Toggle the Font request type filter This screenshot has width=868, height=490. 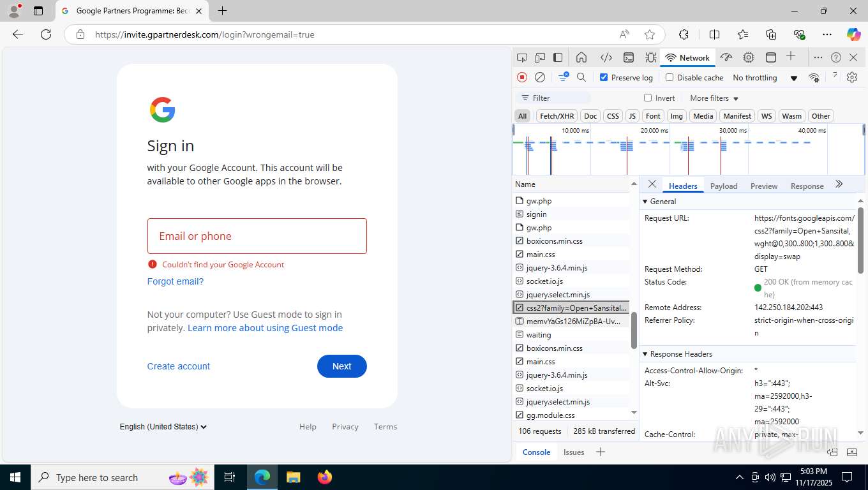point(653,116)
